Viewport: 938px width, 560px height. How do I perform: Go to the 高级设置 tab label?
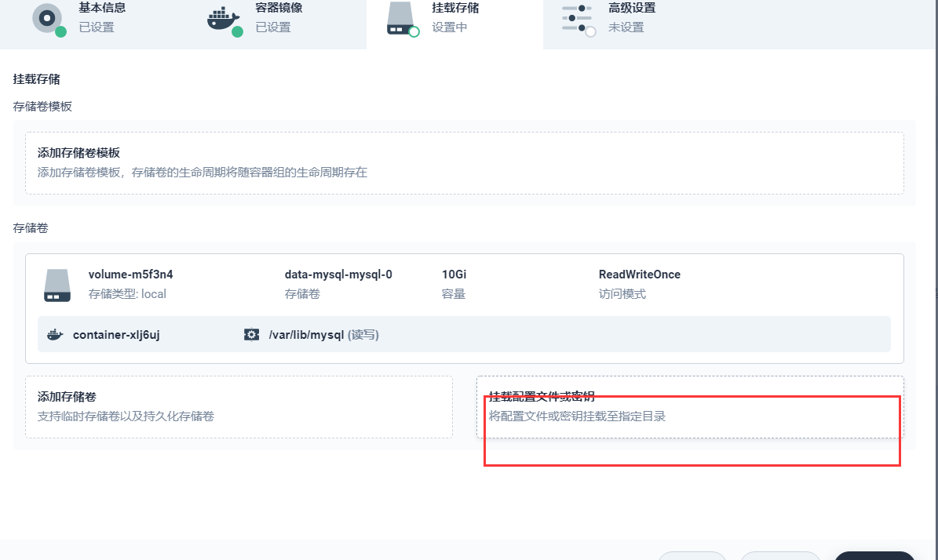pos(632,9)
